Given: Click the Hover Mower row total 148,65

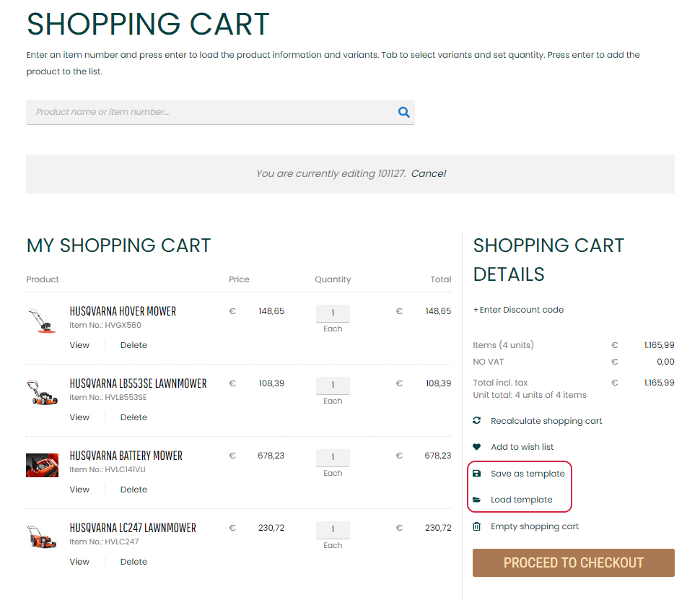Looking at the screenshot, I should click(438, 311).
